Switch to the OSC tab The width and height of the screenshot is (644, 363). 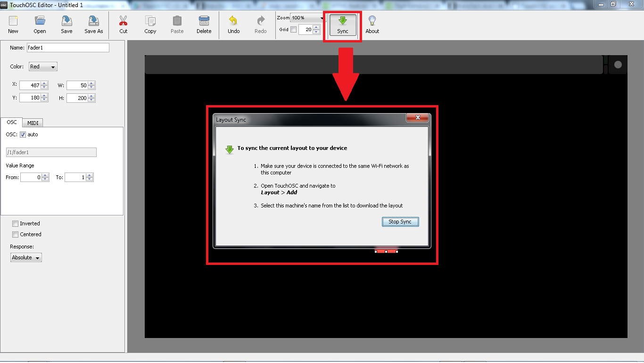point(12,122)
